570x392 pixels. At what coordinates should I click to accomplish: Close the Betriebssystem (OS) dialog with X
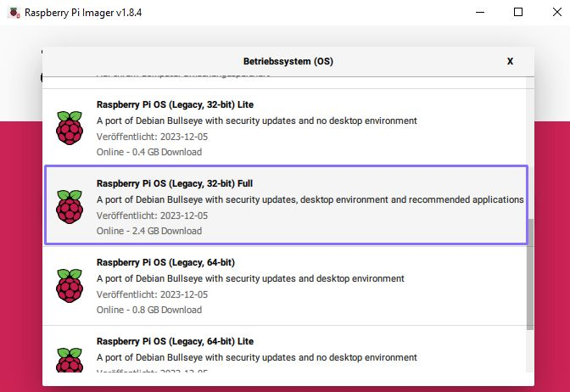point(510,61)
